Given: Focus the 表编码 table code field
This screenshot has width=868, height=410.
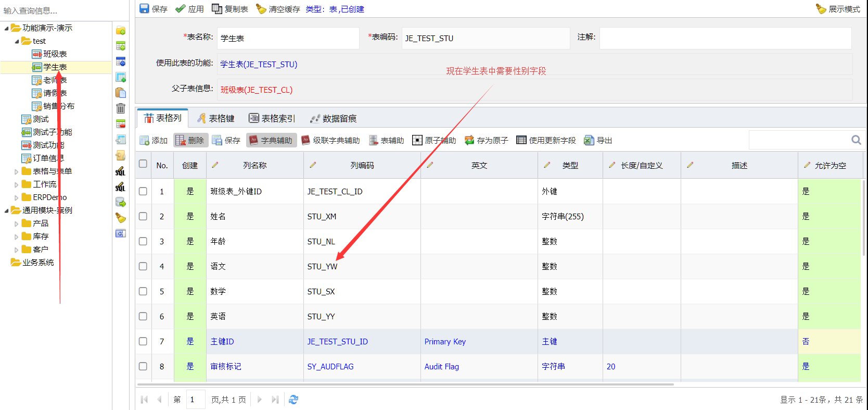Looking at the screenshot, I should (x=486, y=38).
